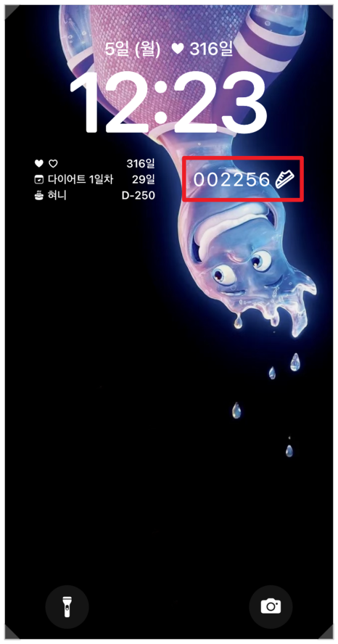Tap the 316일 value in widget row
This screenshot has height=644, width=338.
(141, 163)
